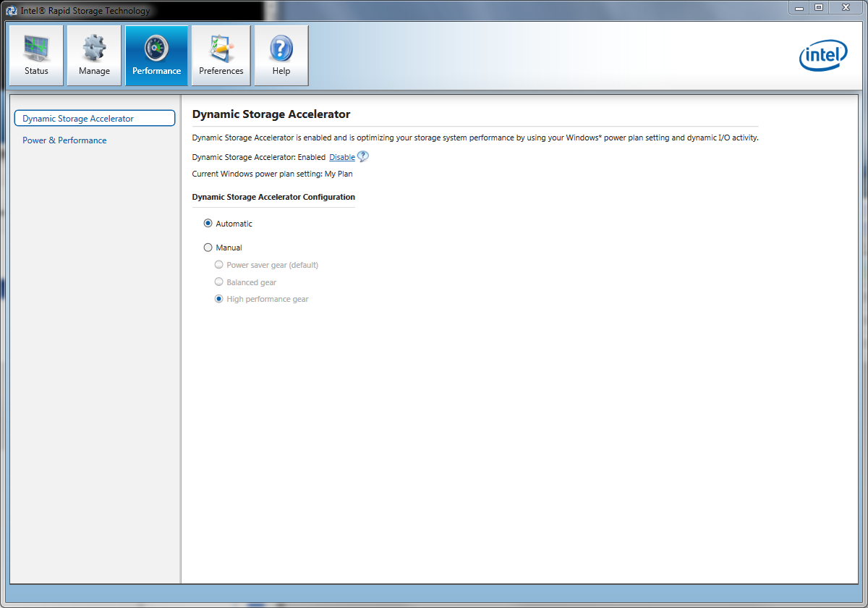Click 'Current Windows power plan setting: My Plan'
Viewport: 868px width, 608px height.
[x=272, y=174]
